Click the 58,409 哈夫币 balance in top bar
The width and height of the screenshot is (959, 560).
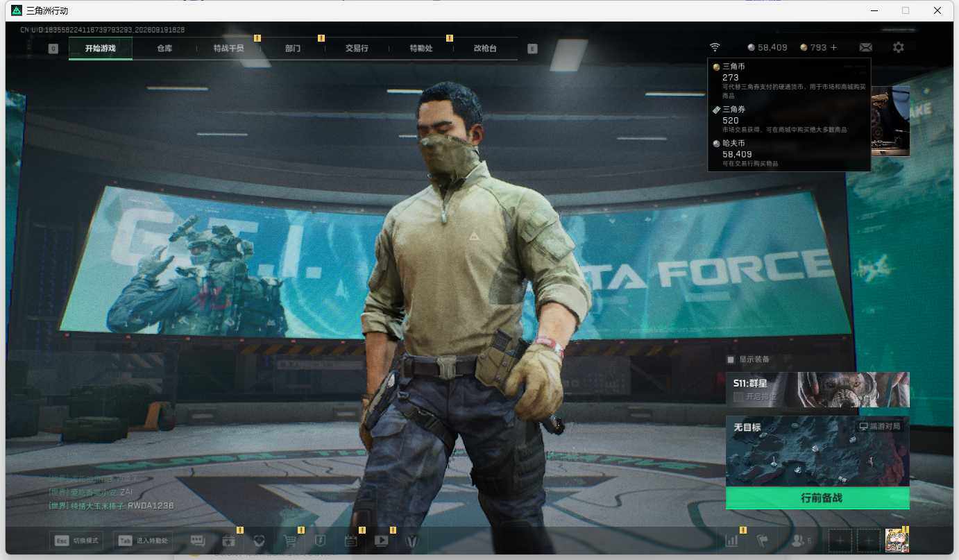click(x=767, y=47)
